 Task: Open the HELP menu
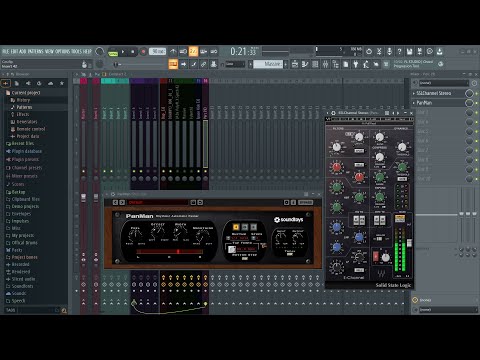coord(87,51)
